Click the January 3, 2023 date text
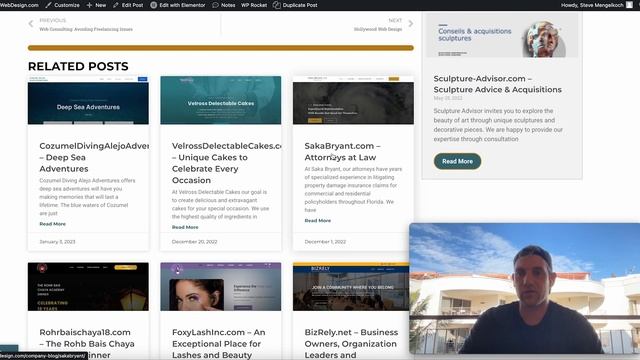The image size is (640, 360). 57,242
